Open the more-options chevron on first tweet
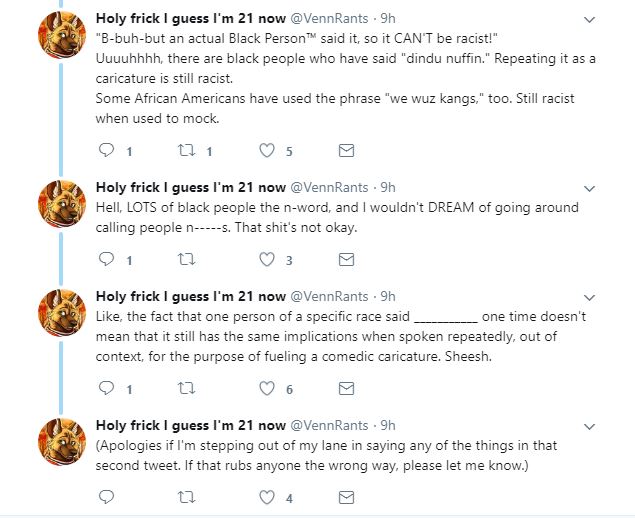 coord(590,19)
